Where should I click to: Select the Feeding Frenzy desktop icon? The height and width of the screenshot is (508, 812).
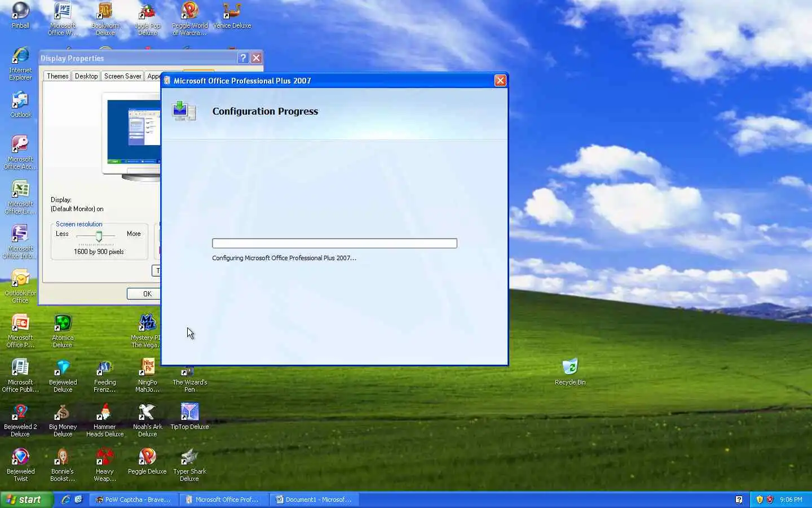105,375
